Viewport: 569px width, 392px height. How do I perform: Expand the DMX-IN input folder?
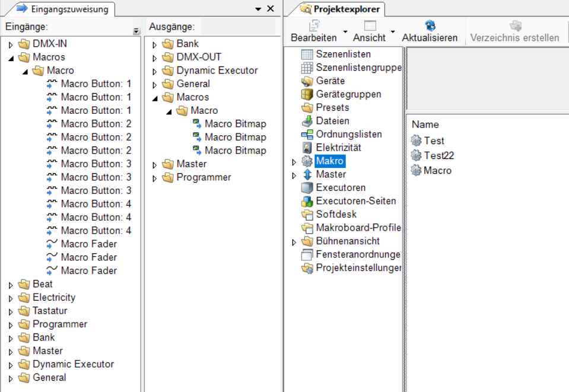coord(11,44)
